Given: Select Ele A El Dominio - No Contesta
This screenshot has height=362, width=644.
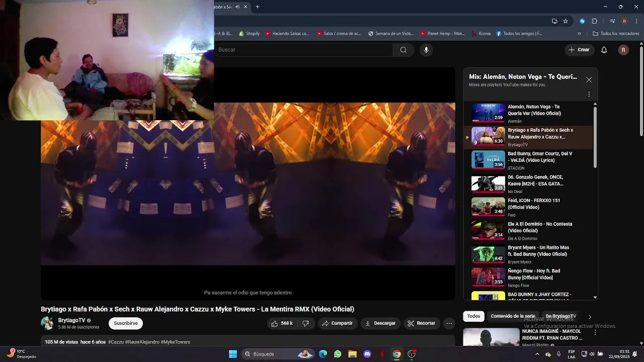Looking at the screenshot, I should pyautogui.click(x=540, y=227).
